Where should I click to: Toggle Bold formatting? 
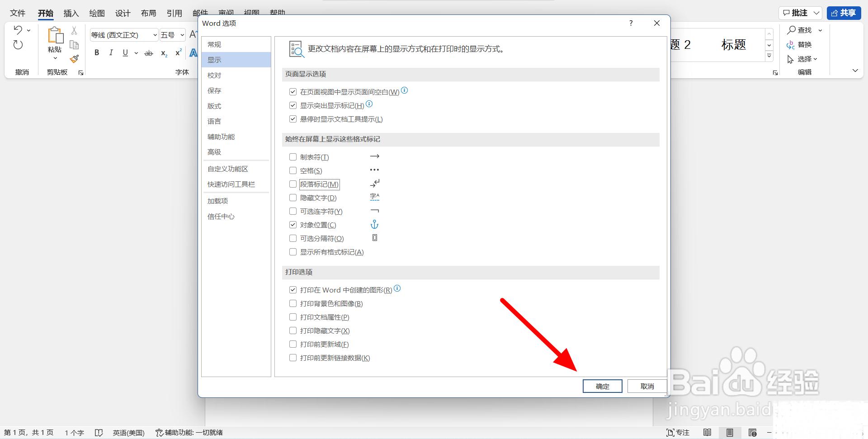coord(96,52)
